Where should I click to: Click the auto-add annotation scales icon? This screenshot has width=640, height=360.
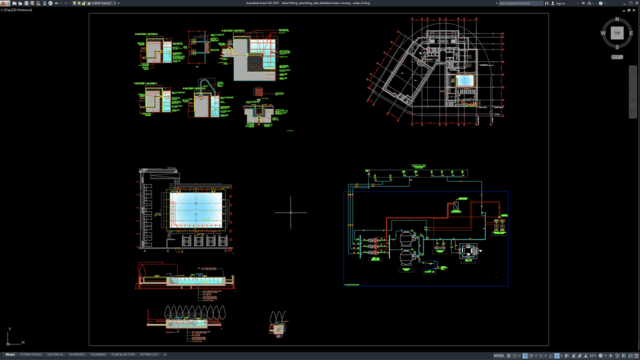click(x=580, y=356)
